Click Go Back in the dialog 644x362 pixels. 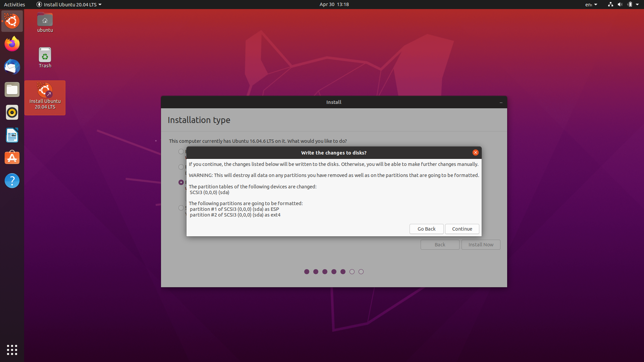tap(426, 229)
